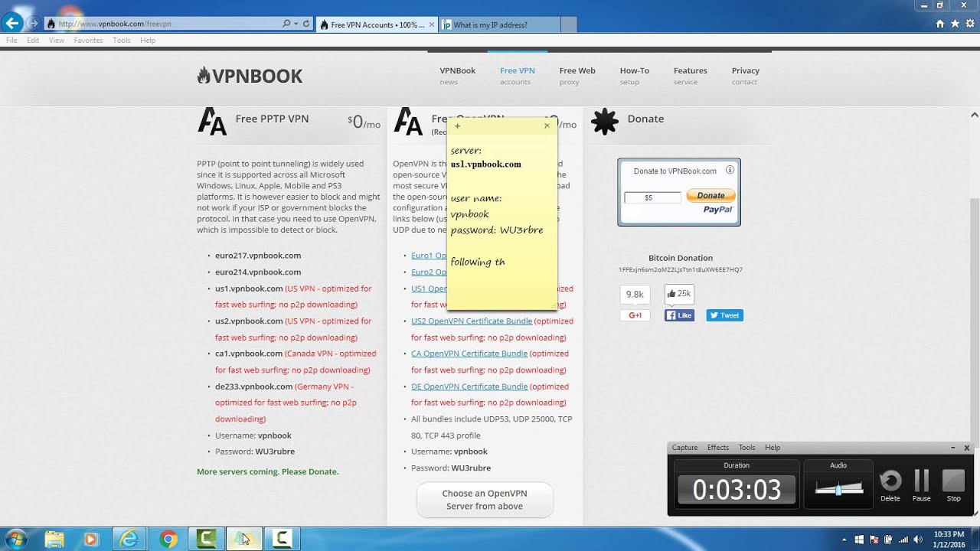
Task: Open the How-To setup nav item
Action: pos(634,76)
